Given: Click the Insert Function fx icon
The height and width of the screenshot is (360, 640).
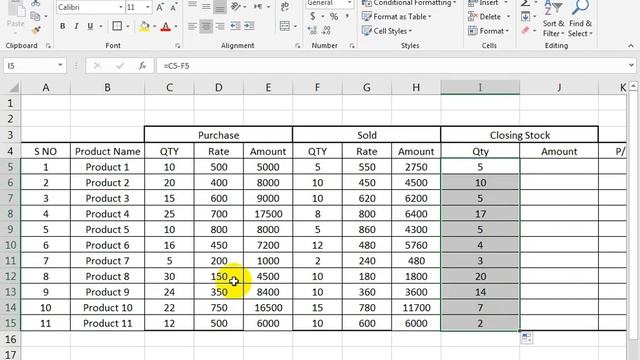Looking at the screenshot, I should click(142, 66).
